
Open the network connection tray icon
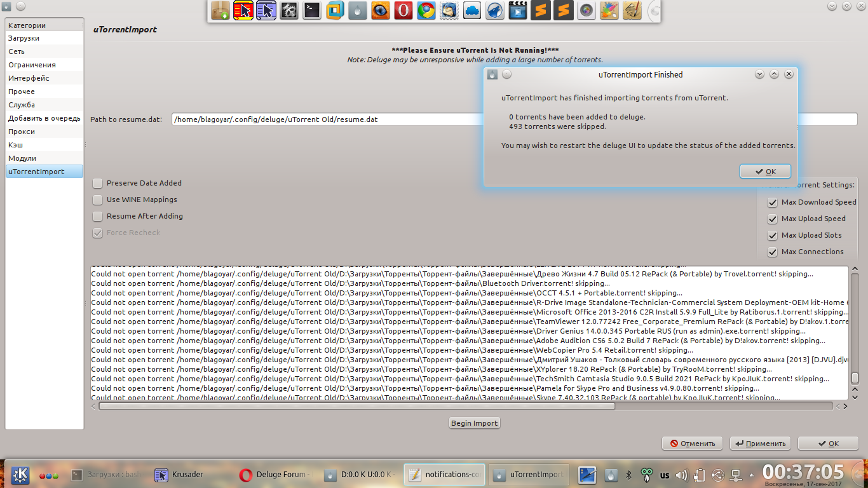tap(736, 475)
